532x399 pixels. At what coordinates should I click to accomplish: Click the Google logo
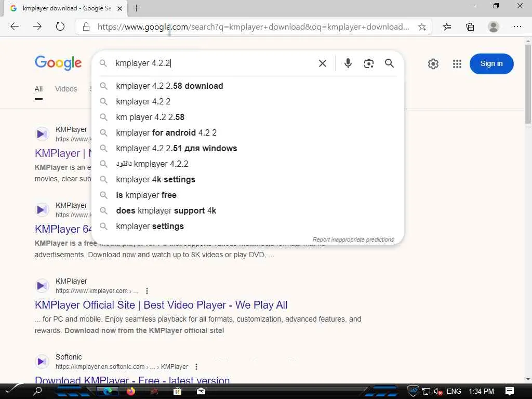click(x=58, y=63)
